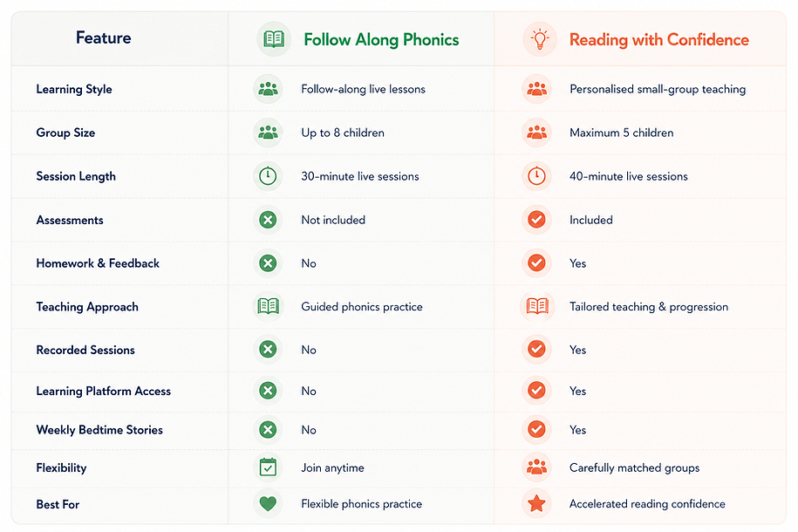Click the orange clock icon for 40-minute sessions
This screenshot has height=532, width=798.
pyautogui.click(x=536, y=176)
